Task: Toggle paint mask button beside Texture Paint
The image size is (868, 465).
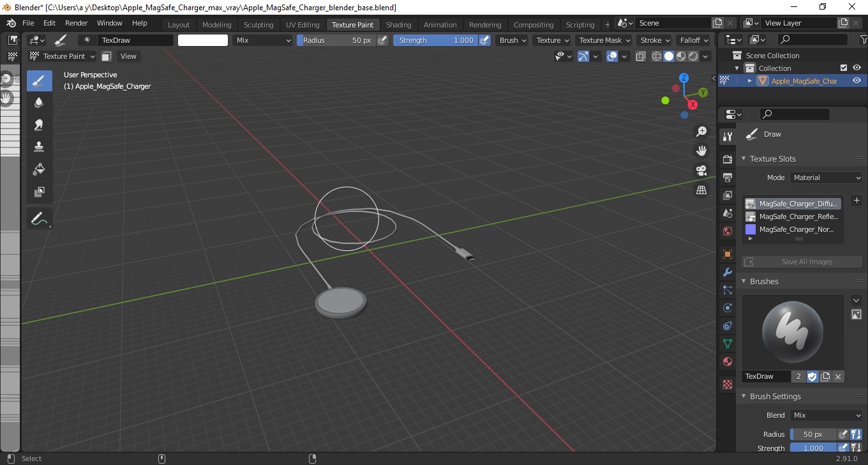Action: coord(107,56)
